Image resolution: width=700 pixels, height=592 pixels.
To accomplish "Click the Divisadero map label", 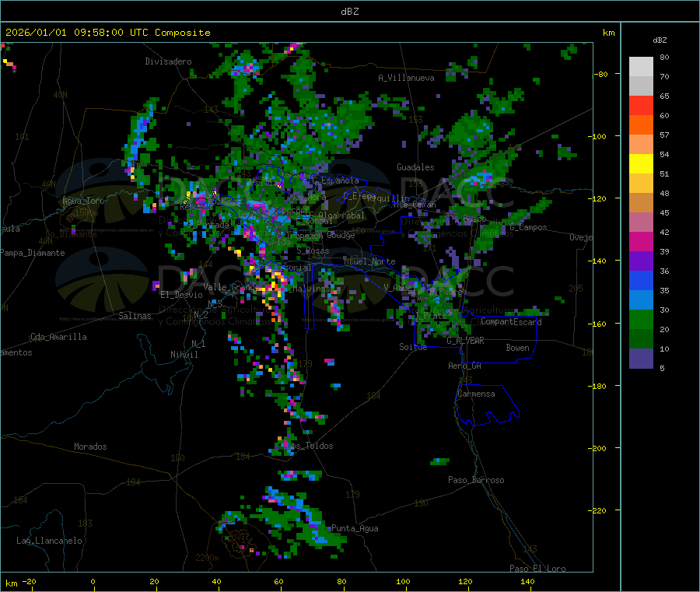I will coord(168,61).
